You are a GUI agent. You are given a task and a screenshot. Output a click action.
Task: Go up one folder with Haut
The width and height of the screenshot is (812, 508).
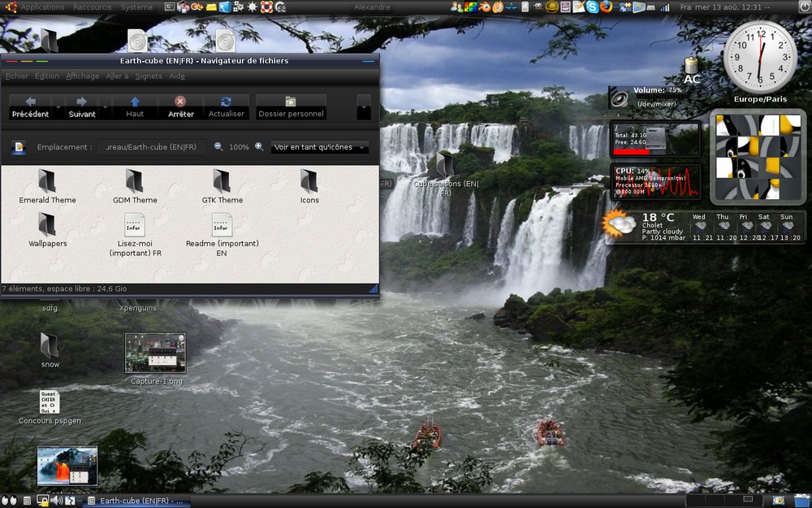coord(135,106)
